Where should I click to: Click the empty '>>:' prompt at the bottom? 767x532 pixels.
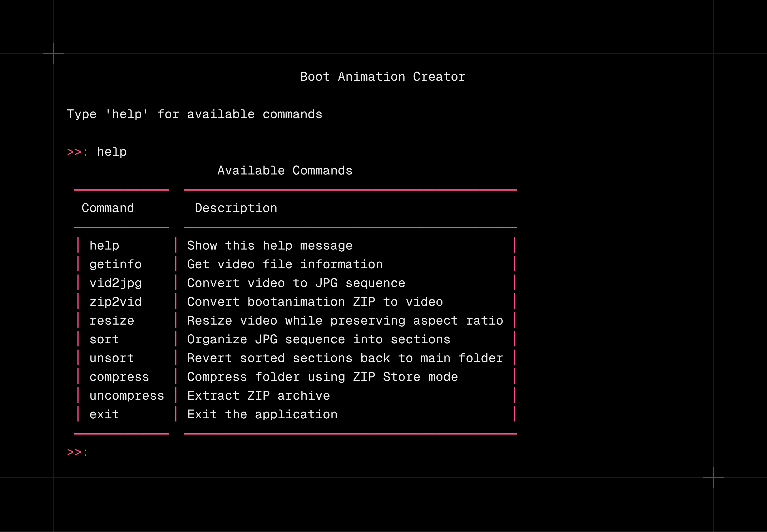[77, 452]
